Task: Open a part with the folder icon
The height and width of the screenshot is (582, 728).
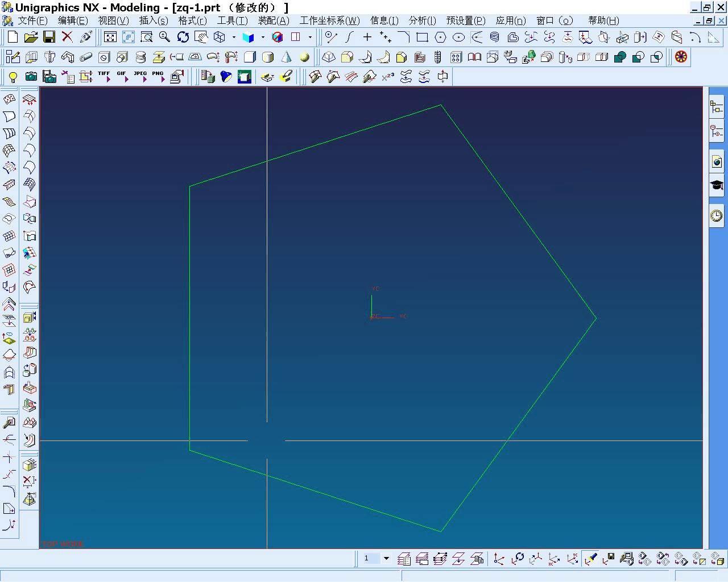Action: pos(31,37)
